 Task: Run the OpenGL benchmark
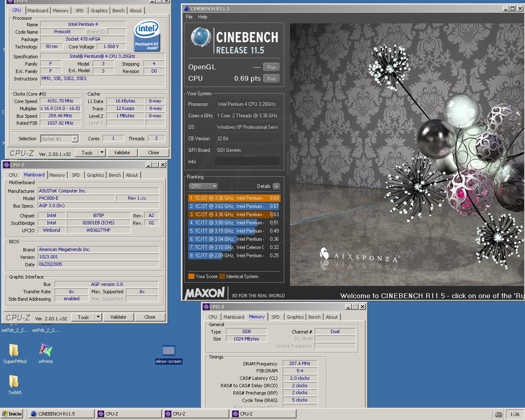(x=272, y=67)
